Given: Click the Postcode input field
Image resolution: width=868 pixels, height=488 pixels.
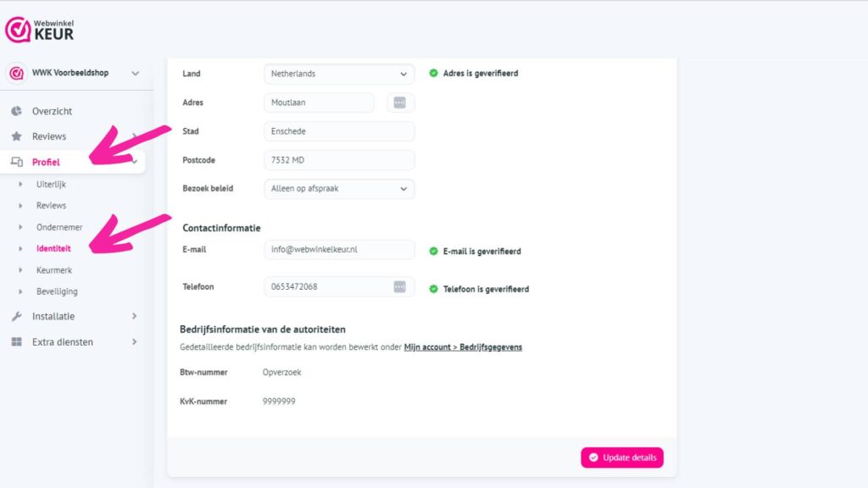Looking at the screenshot, I should tap(339, 160).
